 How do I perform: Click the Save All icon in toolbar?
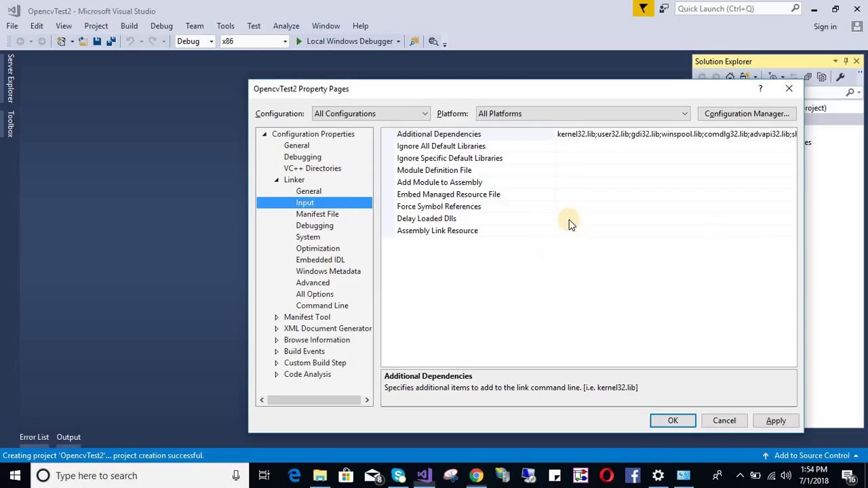coord(111,41)
